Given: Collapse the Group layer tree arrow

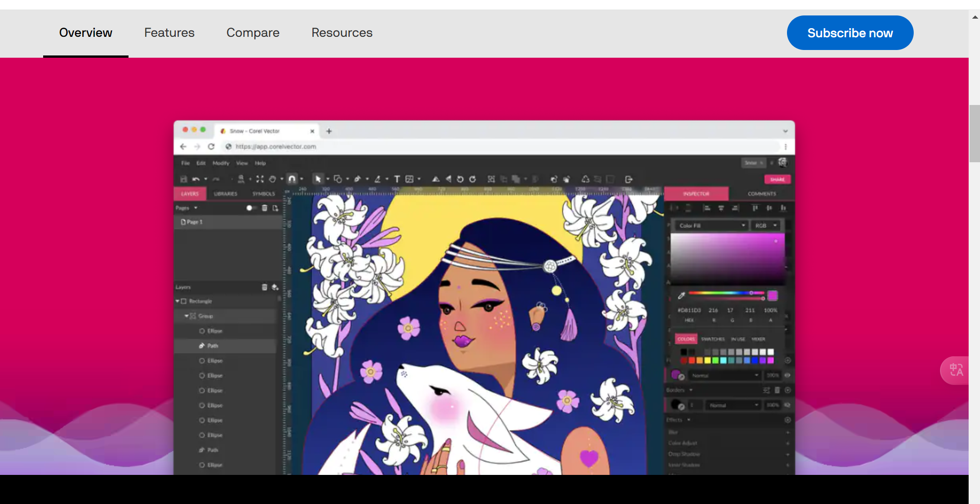Looking at the screenshot, I should click(x=186, y=316).
